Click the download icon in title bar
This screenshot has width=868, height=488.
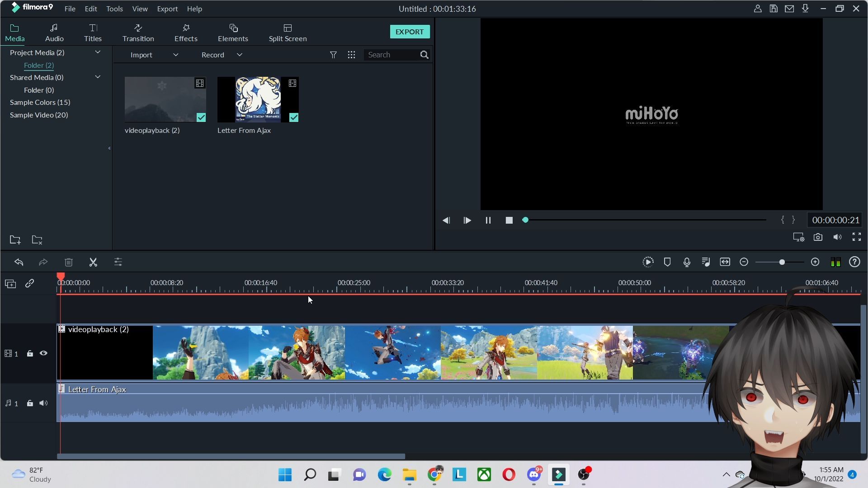coord(805,9)
